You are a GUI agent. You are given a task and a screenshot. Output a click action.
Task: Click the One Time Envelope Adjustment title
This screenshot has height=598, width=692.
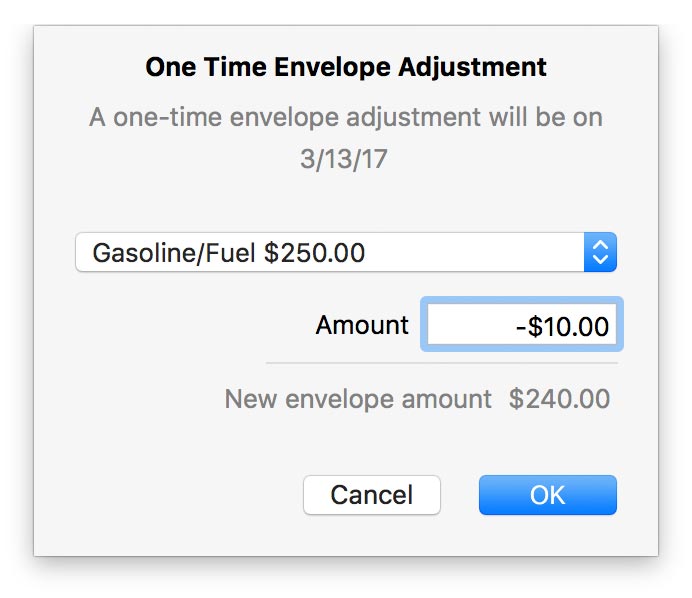point(346,67)
